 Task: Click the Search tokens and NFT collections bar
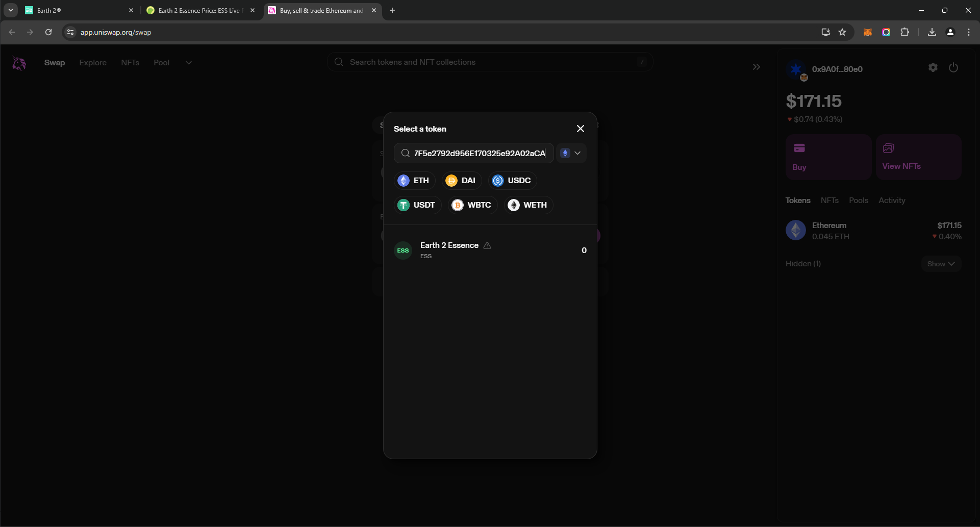(490, 62)
